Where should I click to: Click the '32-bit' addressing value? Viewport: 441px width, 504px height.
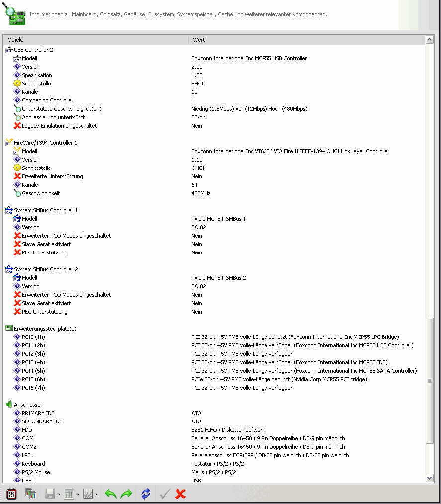198,117
